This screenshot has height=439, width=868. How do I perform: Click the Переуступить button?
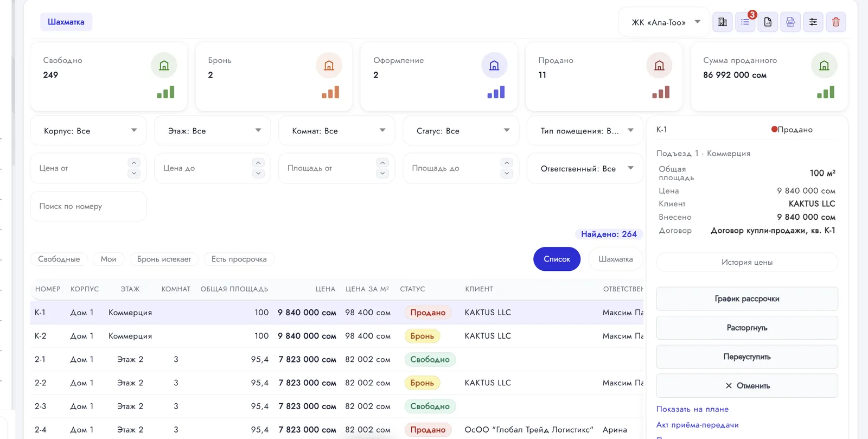click(747, 357)
